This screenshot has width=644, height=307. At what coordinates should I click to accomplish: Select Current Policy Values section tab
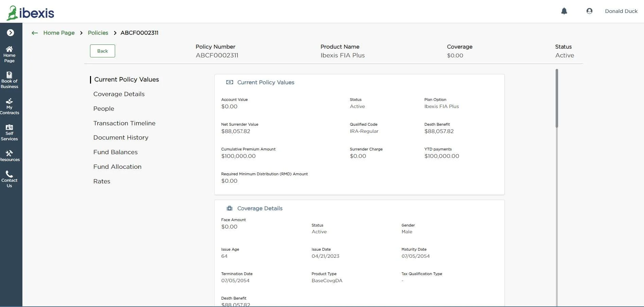[126, 79]
